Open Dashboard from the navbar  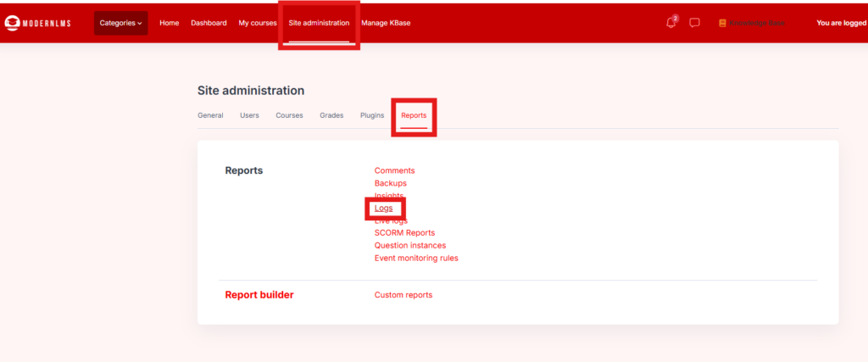[x=209, y=23]
